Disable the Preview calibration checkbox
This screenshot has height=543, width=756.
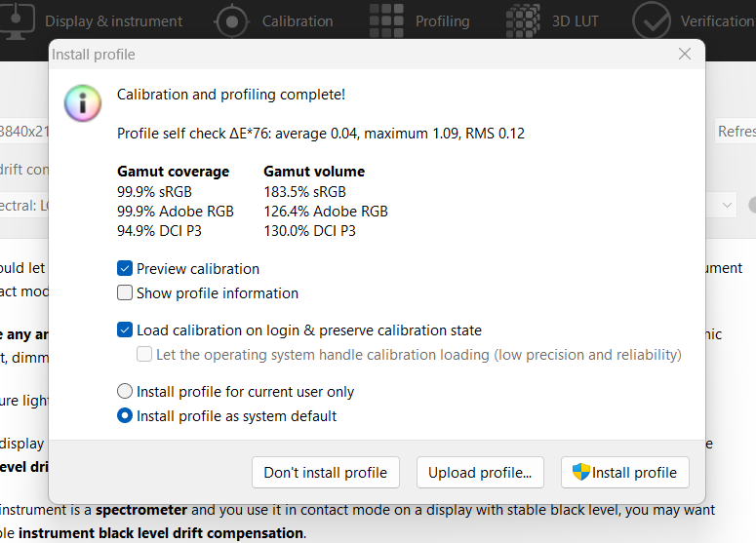point(125,268)
